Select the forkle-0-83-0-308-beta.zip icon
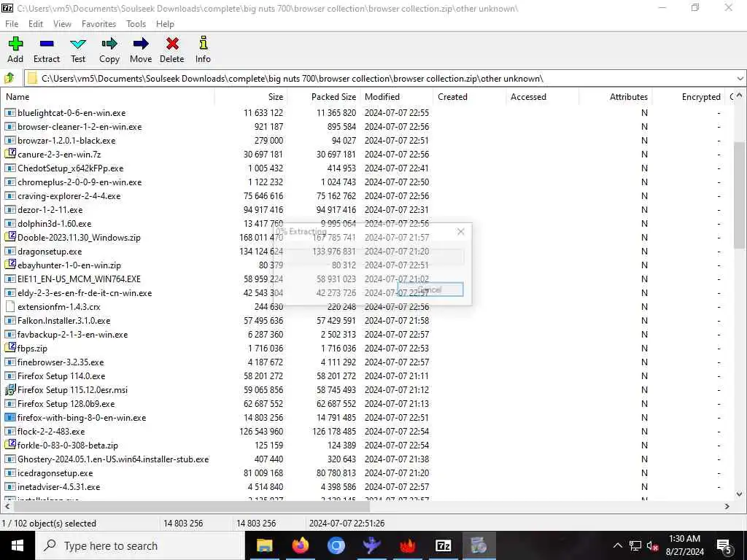 pos(10,445)
